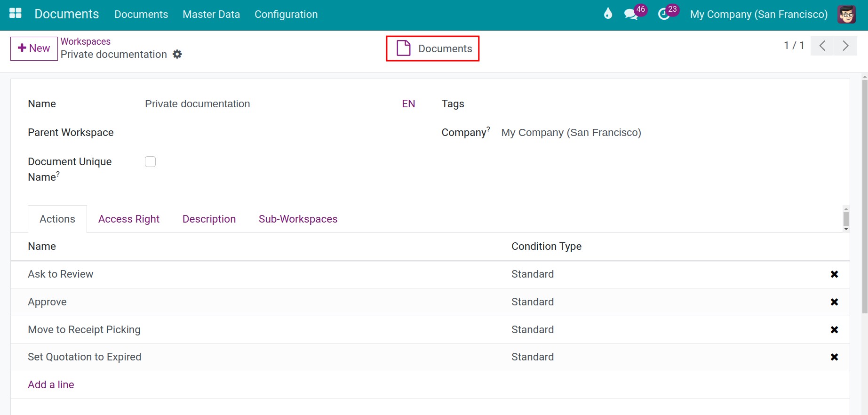Go to previous record arrow
The image size is (868, 415).
822,46
